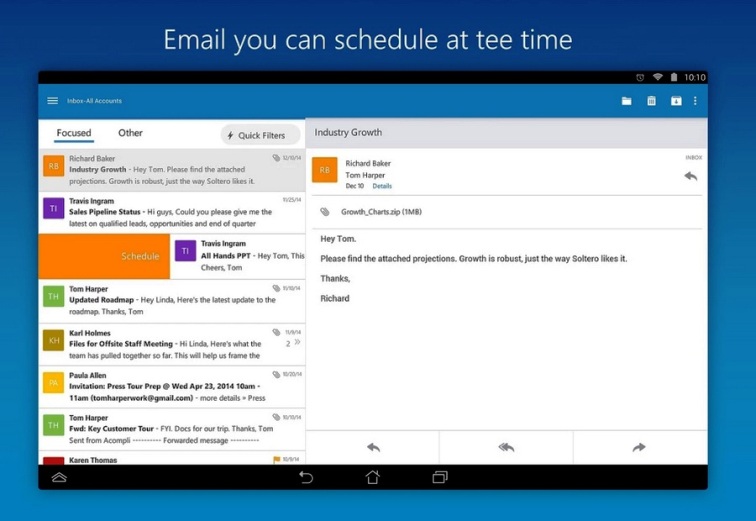Delete the message with trash icon
The image size is (756, 521).
(x=651, y=100)
